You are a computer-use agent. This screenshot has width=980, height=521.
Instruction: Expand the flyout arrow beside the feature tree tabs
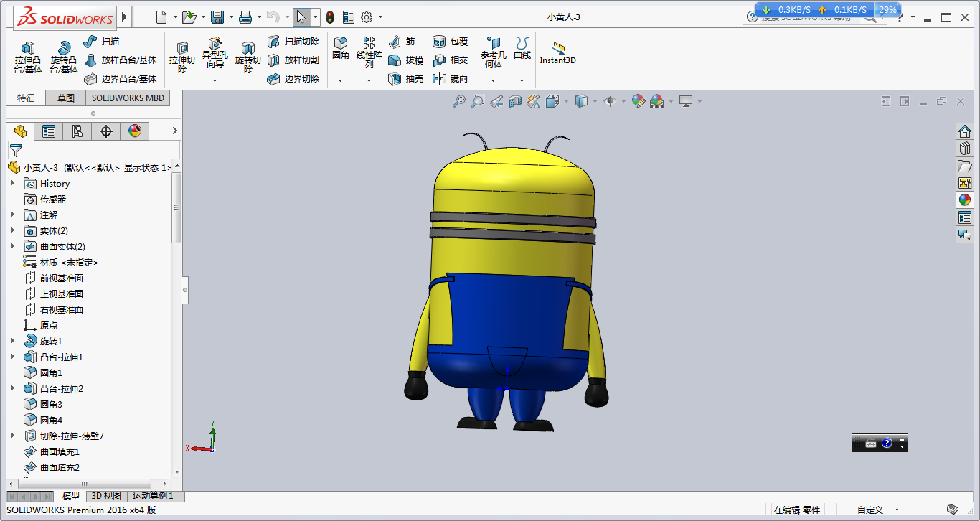coord(174,131)
